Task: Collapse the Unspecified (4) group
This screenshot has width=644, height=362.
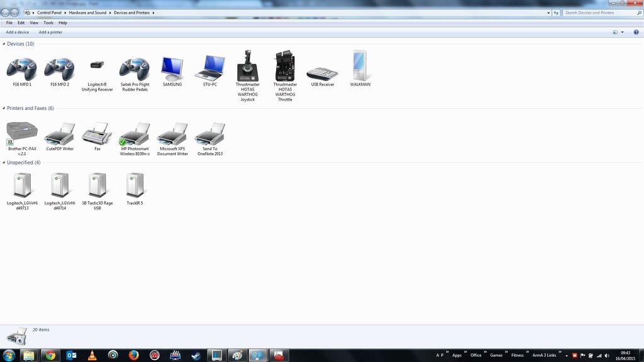Action: point(4,163)
